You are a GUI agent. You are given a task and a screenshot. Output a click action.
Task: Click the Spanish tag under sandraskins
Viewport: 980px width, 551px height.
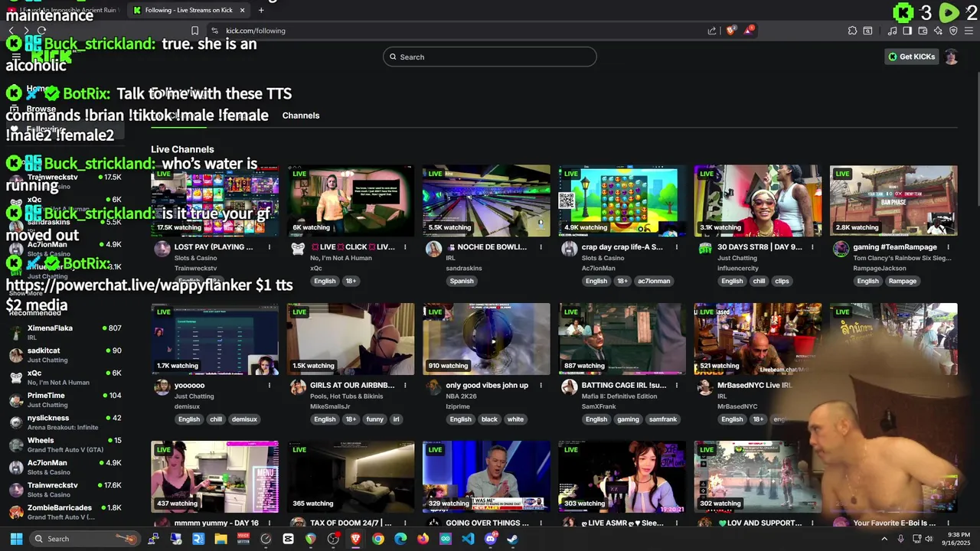pos(462,281)
